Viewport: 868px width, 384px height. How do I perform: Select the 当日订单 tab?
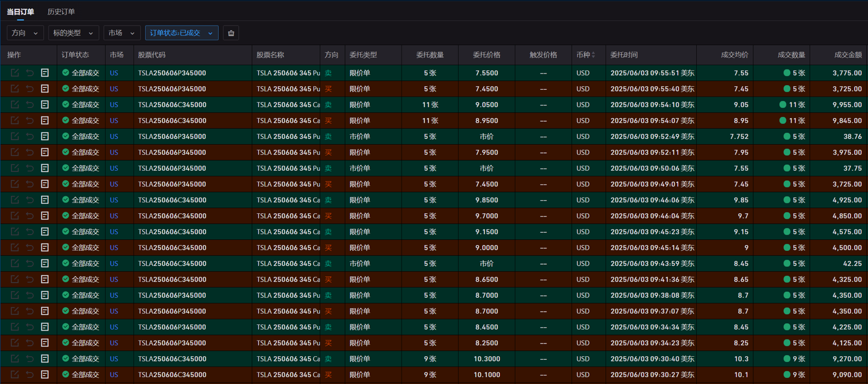click(20, 12)
